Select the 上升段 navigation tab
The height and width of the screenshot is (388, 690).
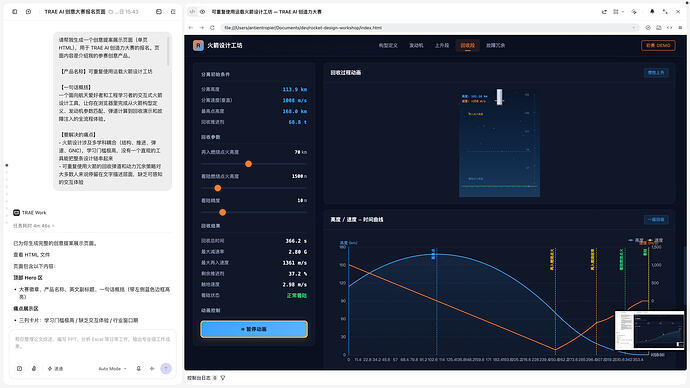tap(442, 45)
